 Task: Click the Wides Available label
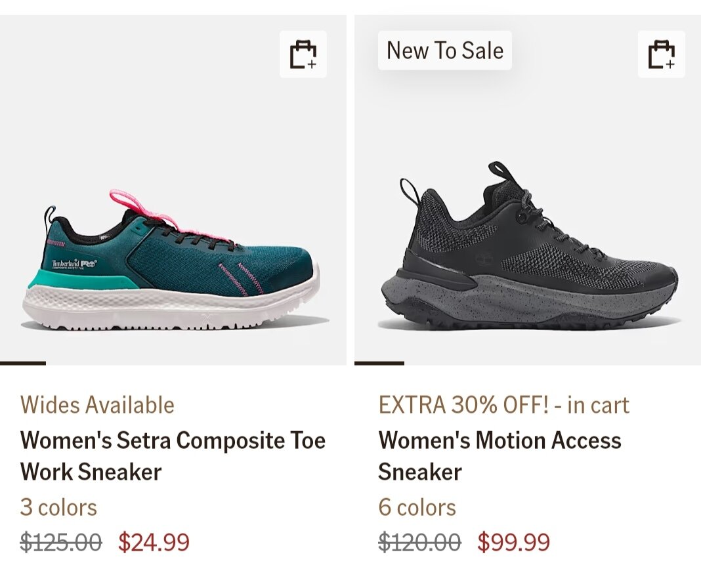coord(97,405)
